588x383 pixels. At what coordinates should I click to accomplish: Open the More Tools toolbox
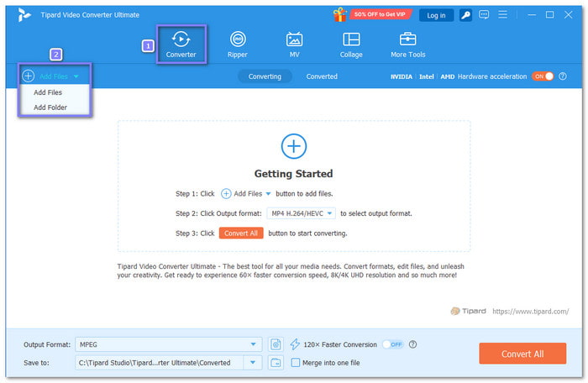(408, 44)
